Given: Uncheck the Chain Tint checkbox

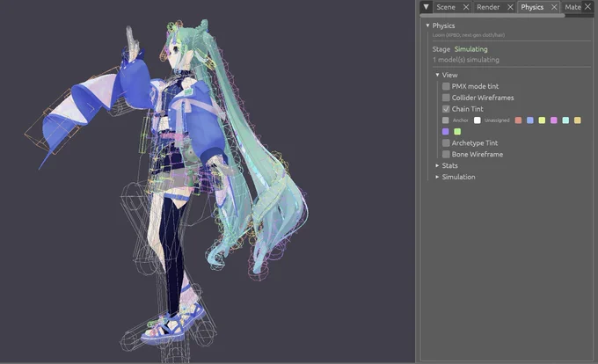Looking at the screenshot, I should click(446, 109).
